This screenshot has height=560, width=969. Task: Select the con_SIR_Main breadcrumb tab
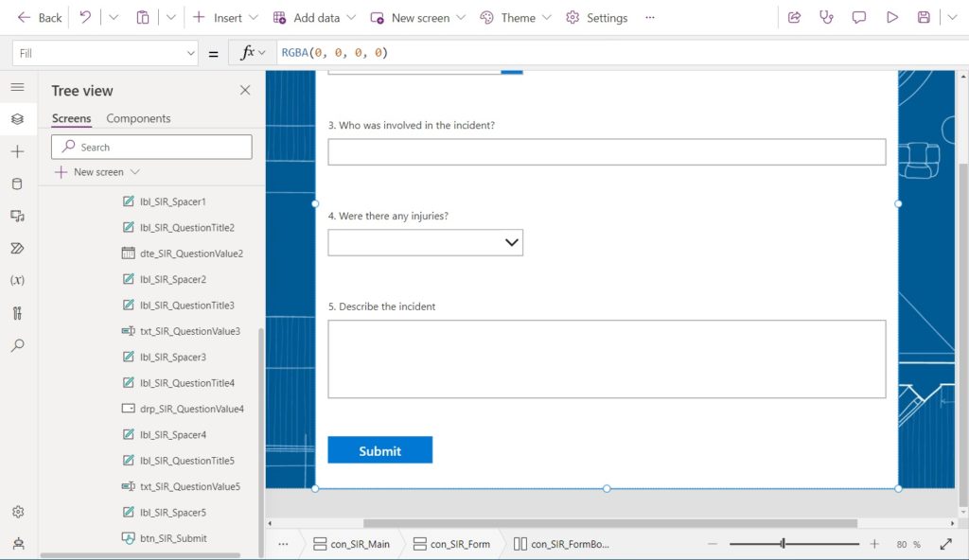pyautogui.click(x=355, y=543)
